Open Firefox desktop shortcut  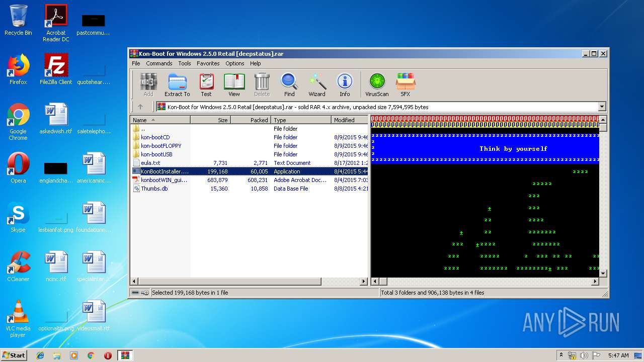18,69
